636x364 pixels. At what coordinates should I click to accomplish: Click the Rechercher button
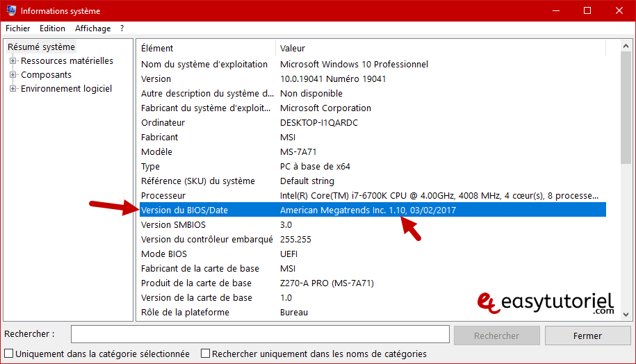[x=496, y=336]
